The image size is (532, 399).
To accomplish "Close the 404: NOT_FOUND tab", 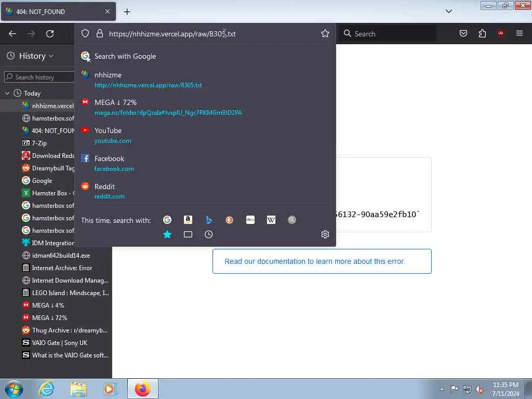I will (x=108, y=11).
